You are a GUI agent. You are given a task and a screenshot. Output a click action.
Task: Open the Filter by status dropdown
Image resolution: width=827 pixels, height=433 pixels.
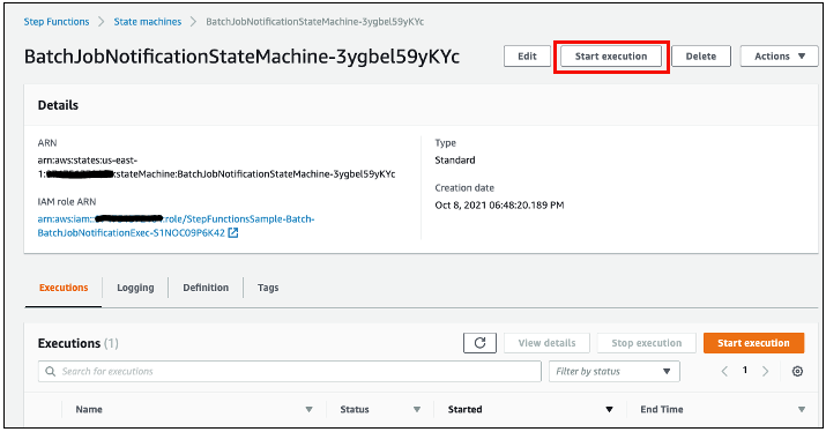pos(614,371)
